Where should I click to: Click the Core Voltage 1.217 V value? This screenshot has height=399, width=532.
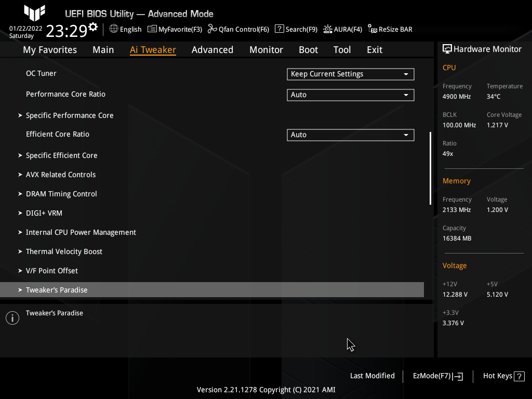pos(497,125)
